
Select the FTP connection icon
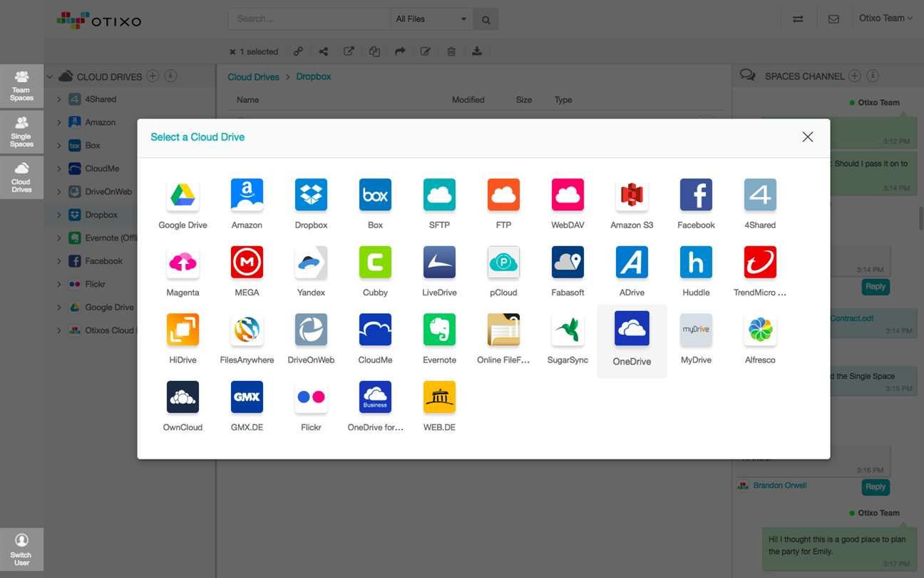pos(503,195)
